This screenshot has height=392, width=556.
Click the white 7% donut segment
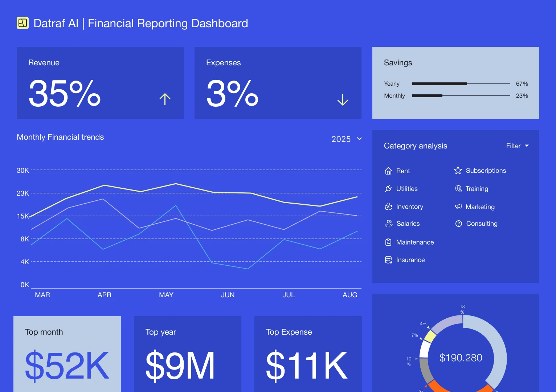425,349
